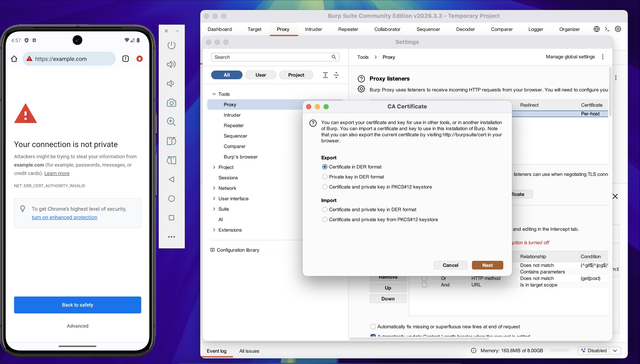Collapse the Tools tree section
Viewport: 640px width, 364px height.
coord(214,94)
